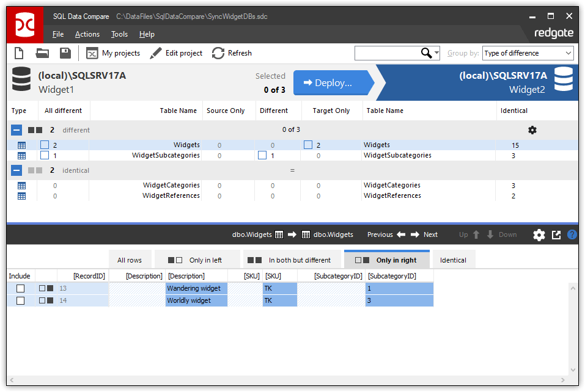Select the 'Wandering widget' cell
This screenshot has width=585, height=392.
coord(196,288)
